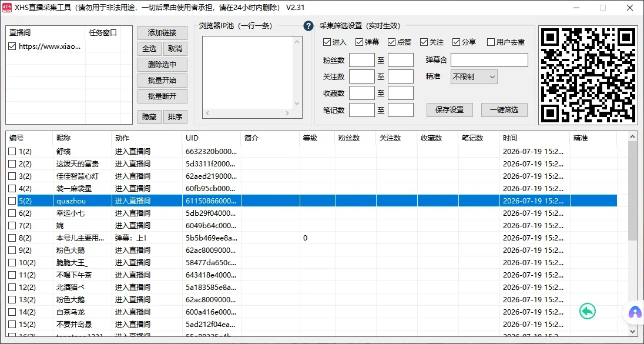644x344 pixels.
Task: Sort by the 粉丝数 column header
Action: click(x=355, y=138)
